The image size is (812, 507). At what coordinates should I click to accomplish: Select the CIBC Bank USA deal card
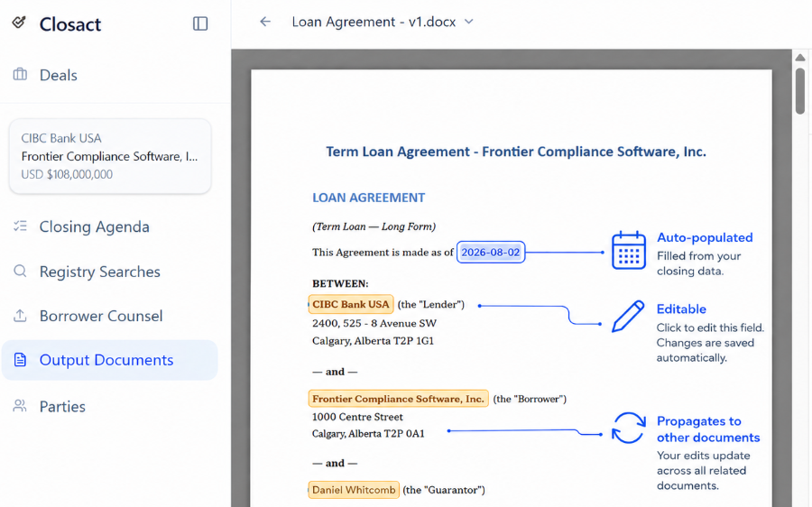[110, 156]
